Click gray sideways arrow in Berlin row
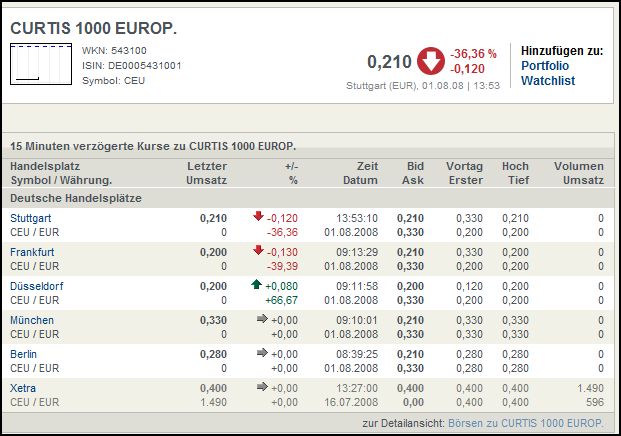The height and width of the screenshot is (436, 621). point(262,352)
